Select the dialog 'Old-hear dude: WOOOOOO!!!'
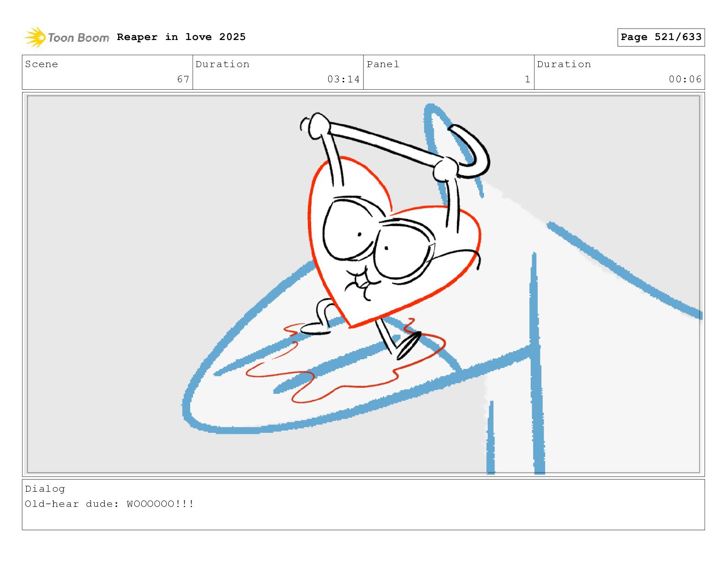 (109, 504)
